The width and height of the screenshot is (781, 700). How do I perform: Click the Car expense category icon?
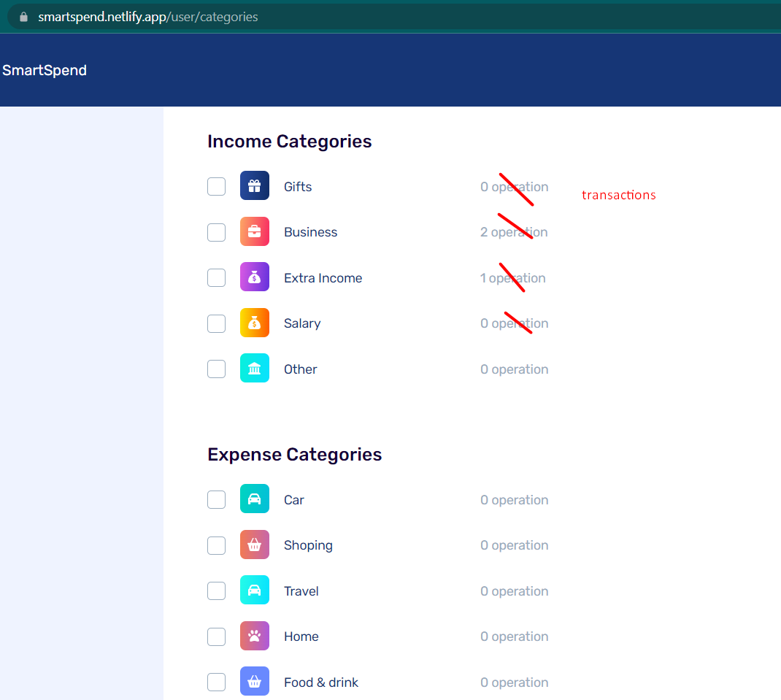tap(254, 499)
